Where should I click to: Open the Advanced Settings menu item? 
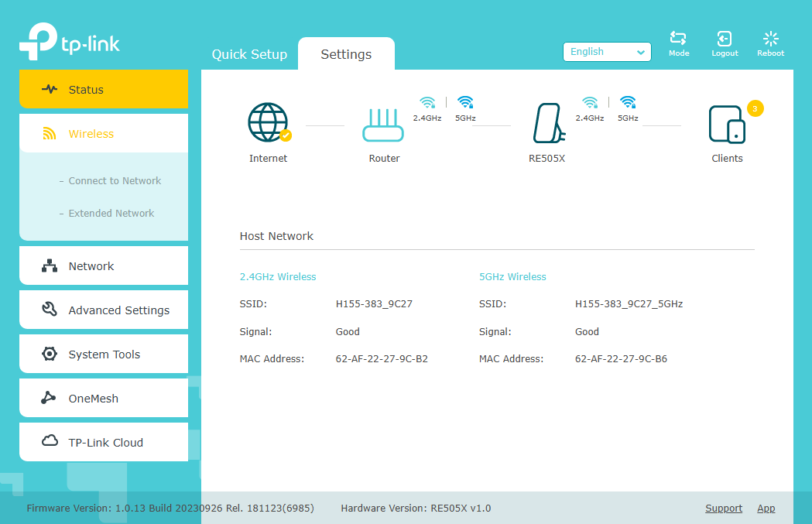tap(104, 310)
